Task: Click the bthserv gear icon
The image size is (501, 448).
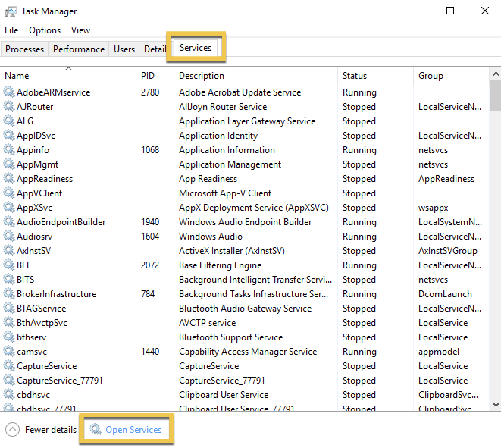Action: (9, 337)
